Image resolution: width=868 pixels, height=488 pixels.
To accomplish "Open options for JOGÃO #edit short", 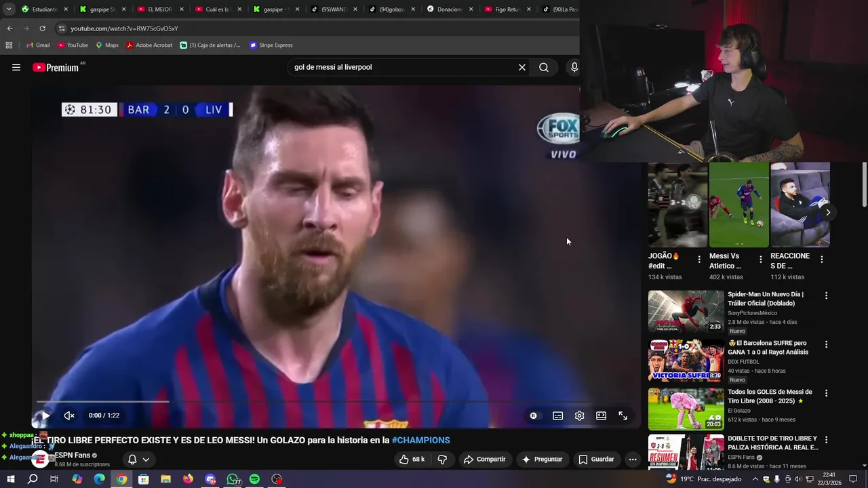I will pos(699,259).
